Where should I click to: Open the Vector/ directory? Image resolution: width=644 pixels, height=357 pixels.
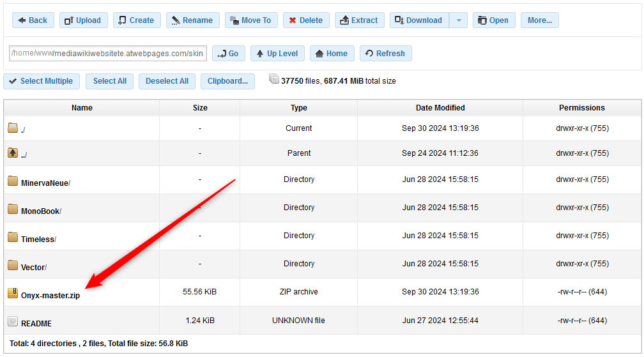tap(34, 267)
